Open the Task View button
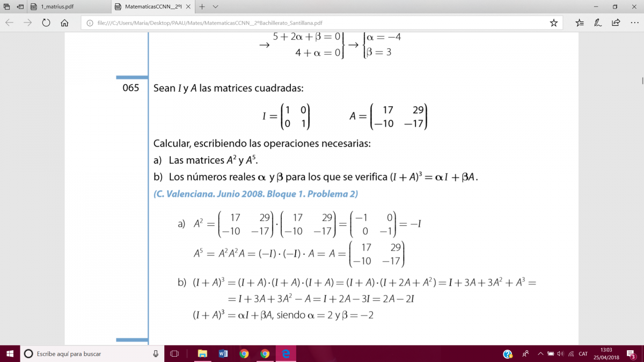Viewport: 644px width, 362px height. point(174,354)
